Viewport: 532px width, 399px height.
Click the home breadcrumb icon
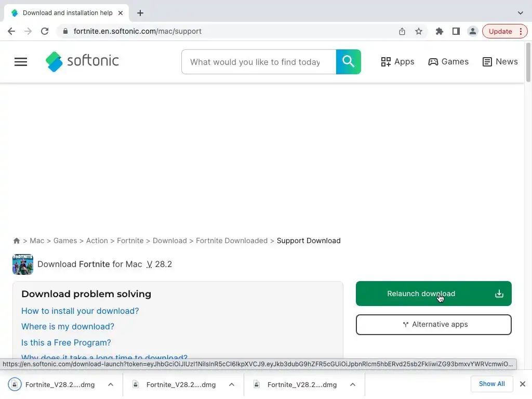(16, 241)
